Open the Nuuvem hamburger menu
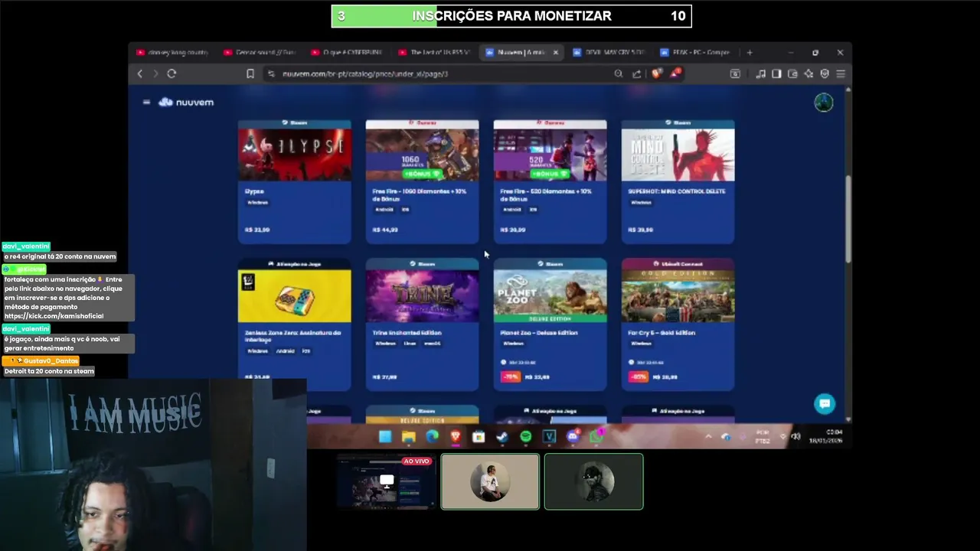This screenshot has width=980, height=551. pos(146,102)
